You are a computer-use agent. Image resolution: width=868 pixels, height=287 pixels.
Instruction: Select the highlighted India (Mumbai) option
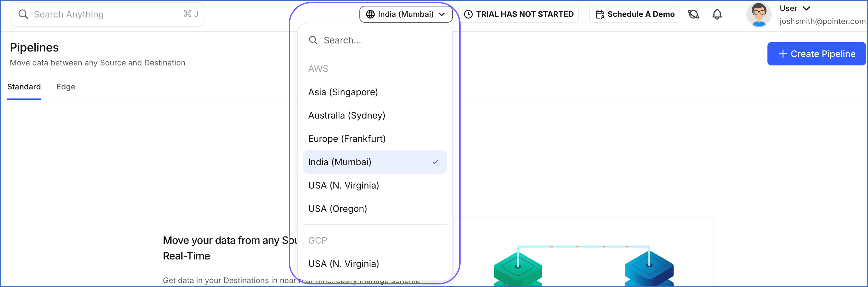[375, 162]
